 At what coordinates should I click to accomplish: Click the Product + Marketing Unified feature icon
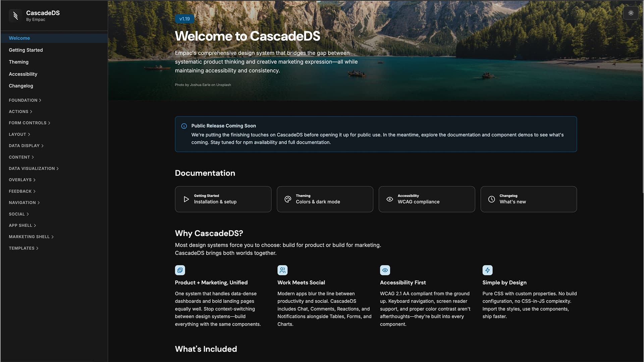pyautogui.click(x=180, y=270)
